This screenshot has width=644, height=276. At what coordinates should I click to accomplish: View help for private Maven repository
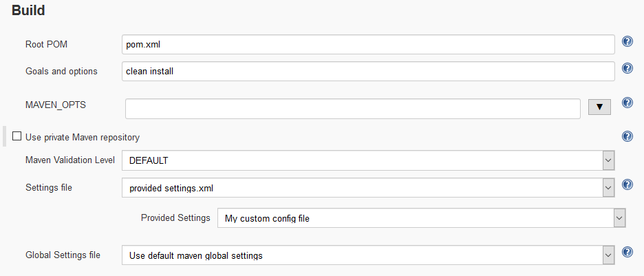pyautogui.click(x=627, y=136)
